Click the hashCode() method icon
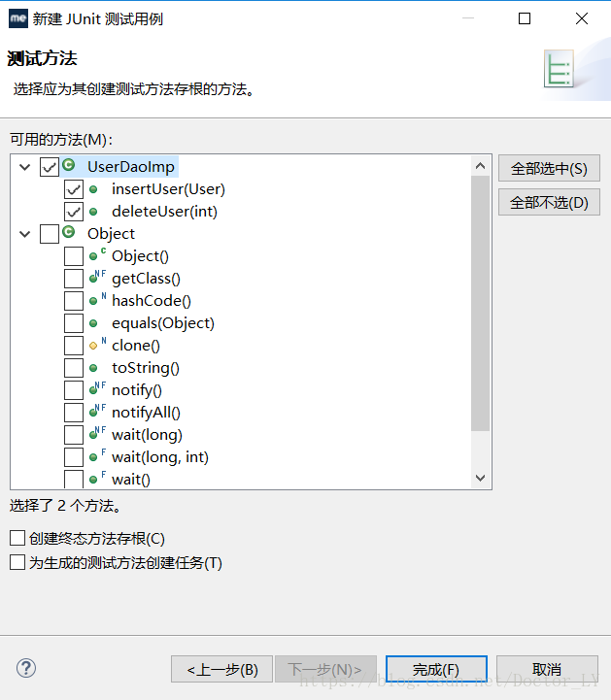This screenshot has width=611, height=700. (x=97, y=299)
